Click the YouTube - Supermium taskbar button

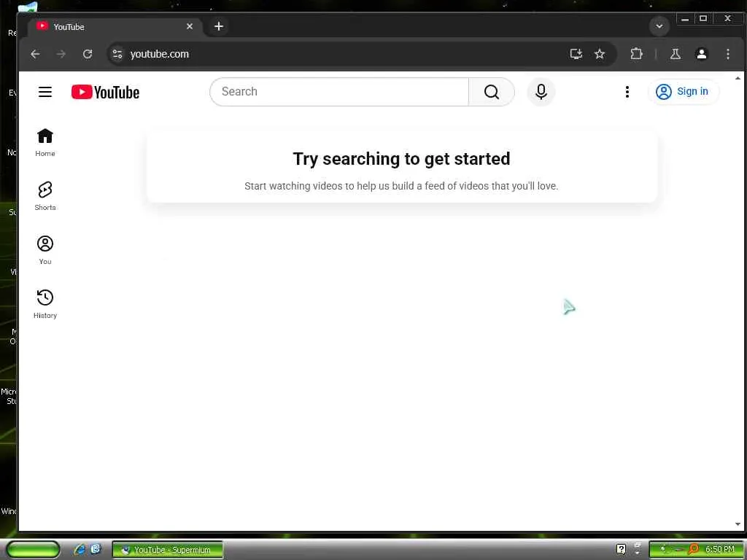167,550
